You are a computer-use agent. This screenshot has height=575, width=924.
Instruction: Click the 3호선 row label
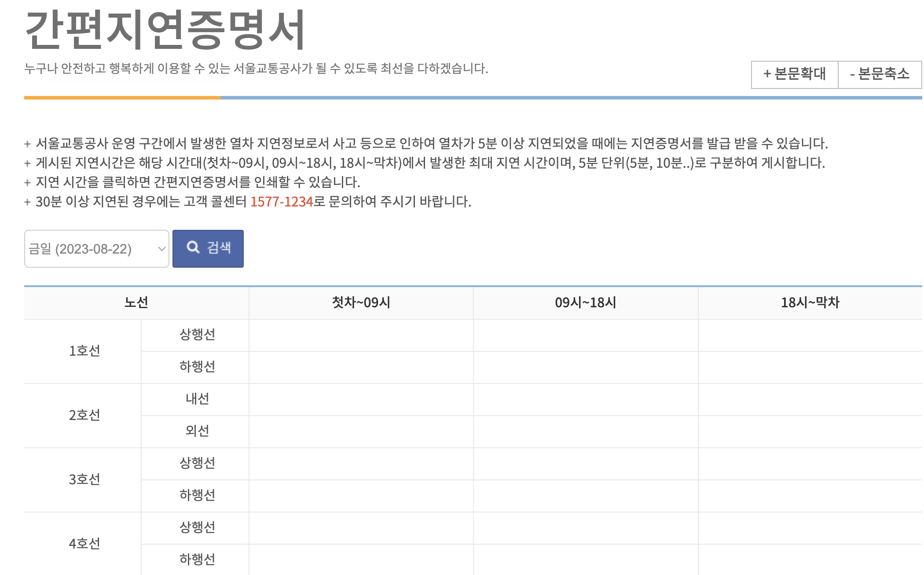tap(84, 479)
